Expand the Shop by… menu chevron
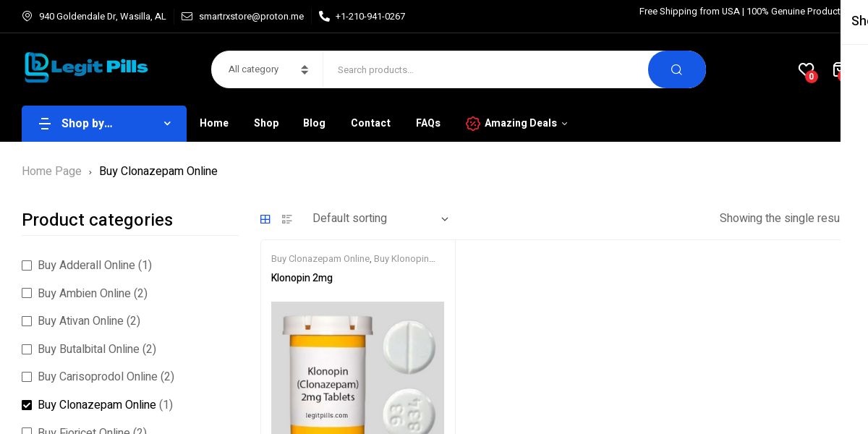This screenshot has height=434, width=868. (x=167, y=124)
